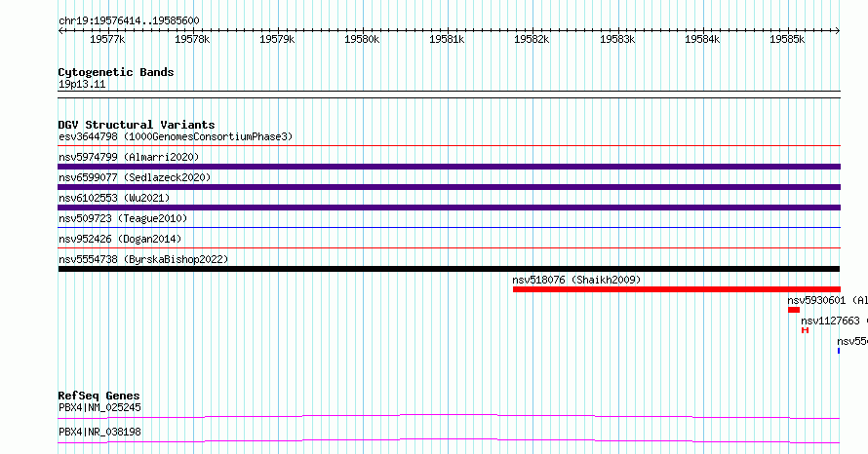Open variant nsv5974799 (Almarri2020)
The image size is (868, 454).
tap(129, 157)
